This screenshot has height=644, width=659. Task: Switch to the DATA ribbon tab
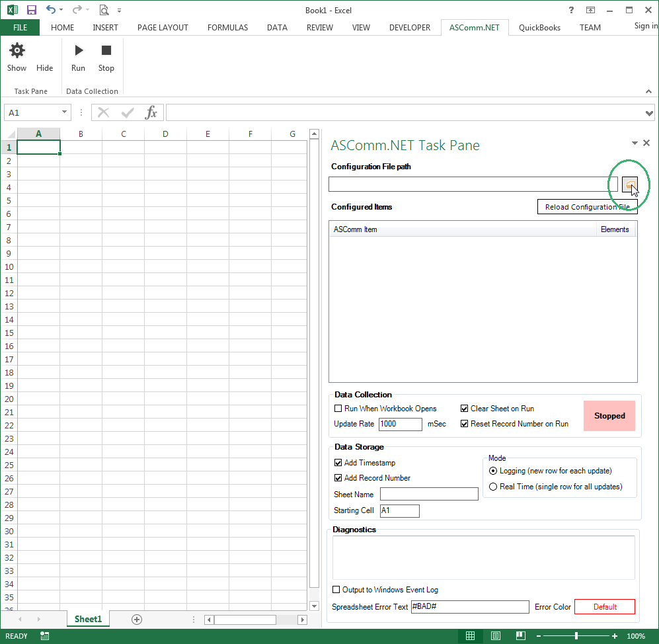coord(277,27)
